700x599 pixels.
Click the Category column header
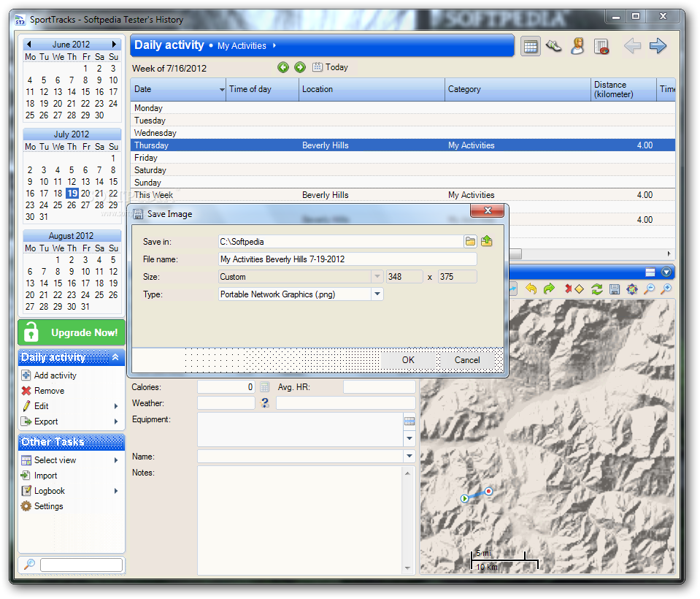pyautogui.click(x=518, y=89)
